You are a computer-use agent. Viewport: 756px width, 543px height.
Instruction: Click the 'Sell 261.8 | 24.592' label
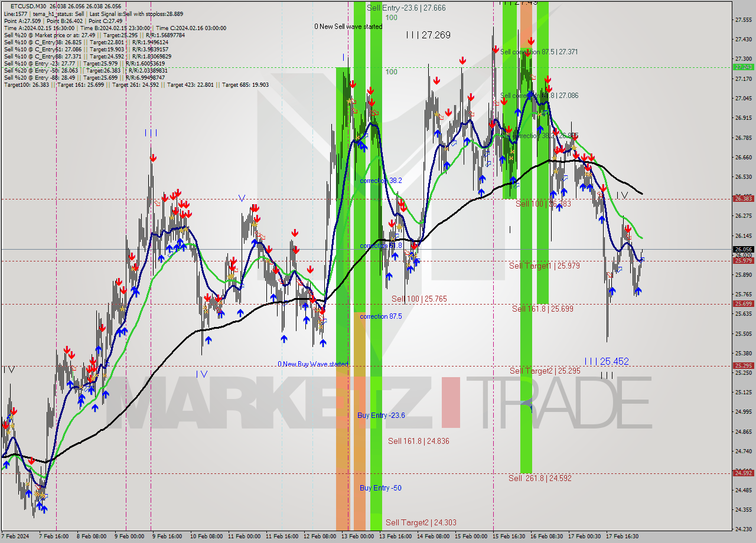tap(540, 478)
